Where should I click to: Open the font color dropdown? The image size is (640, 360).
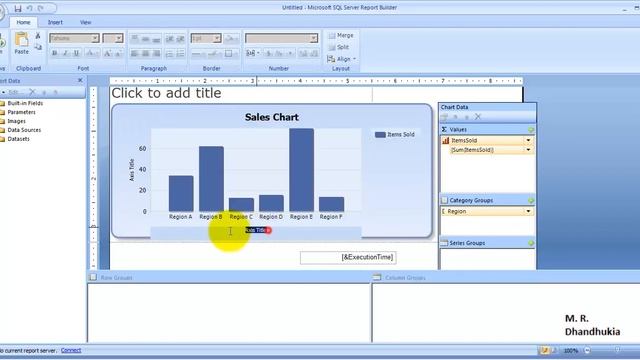point(92,53)
